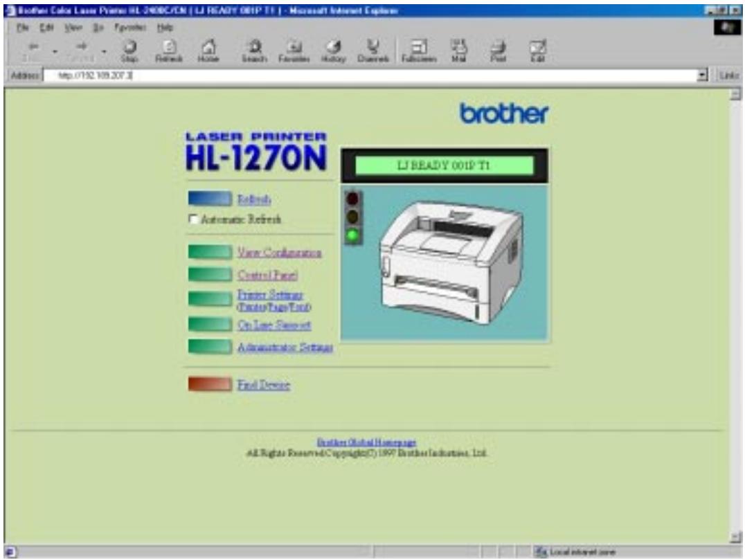Open the Help menu
This screenshot has height=560, width=745.
tap(165, 28)
